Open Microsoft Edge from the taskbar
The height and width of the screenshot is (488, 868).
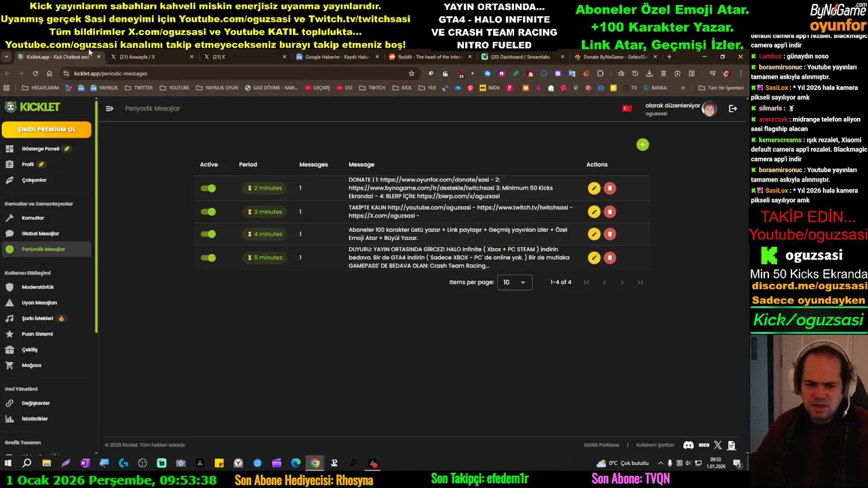click(x=296, y=464)
